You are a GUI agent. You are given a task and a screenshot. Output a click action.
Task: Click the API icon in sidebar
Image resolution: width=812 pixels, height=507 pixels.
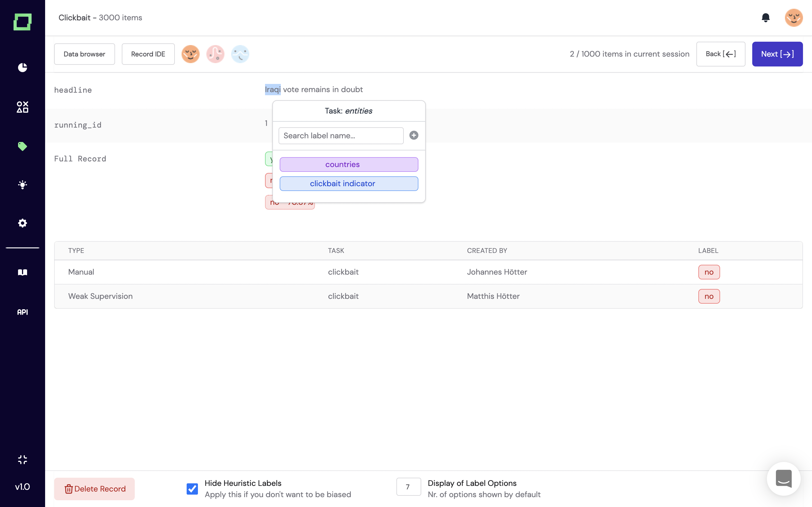tap(23, 312)
